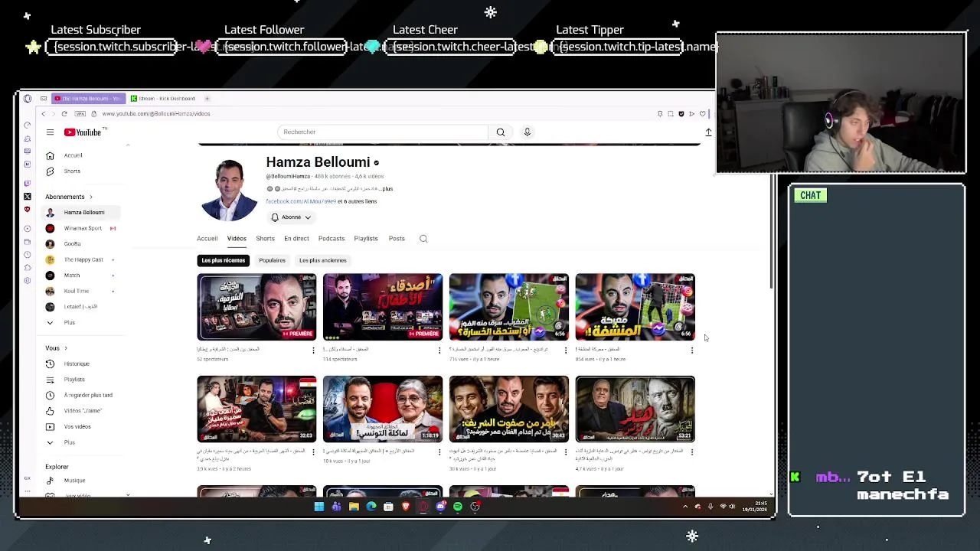This screenshot has width=980, height=551.
Task: Open Windows Start button on taskbar
Action: 318,507
